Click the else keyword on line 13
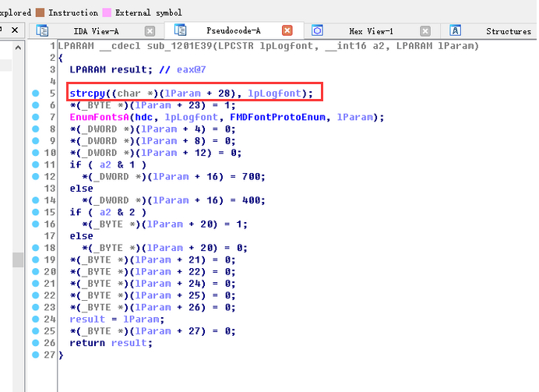This screenshot has height=392, width=539. tap(82, 189)
